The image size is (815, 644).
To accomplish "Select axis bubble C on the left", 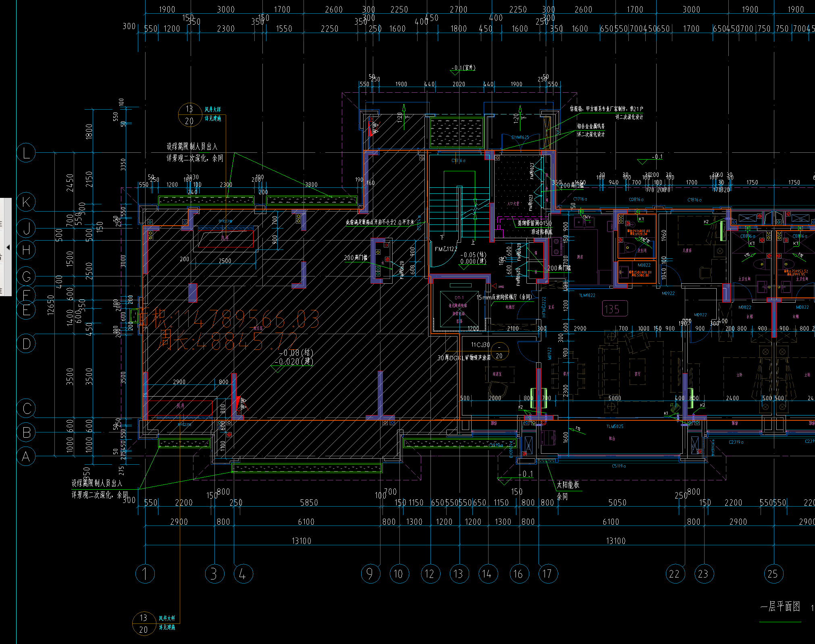I will [x=26, y=408].
